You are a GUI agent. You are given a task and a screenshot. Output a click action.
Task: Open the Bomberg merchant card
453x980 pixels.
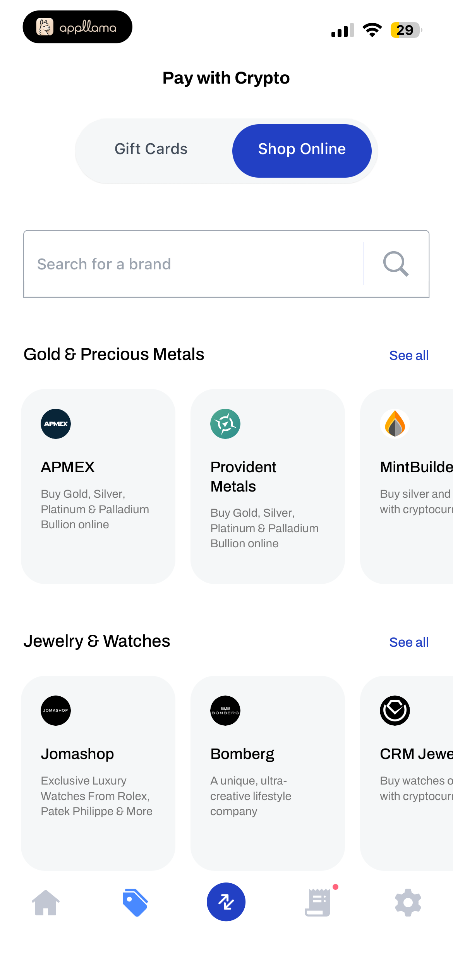(x=268, y=773)
